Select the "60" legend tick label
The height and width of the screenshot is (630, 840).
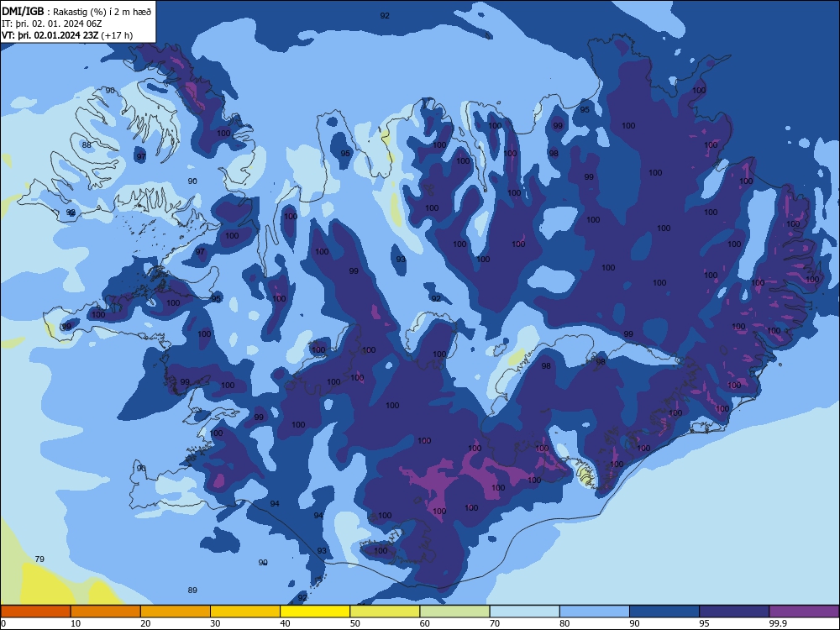pos(425,623)
